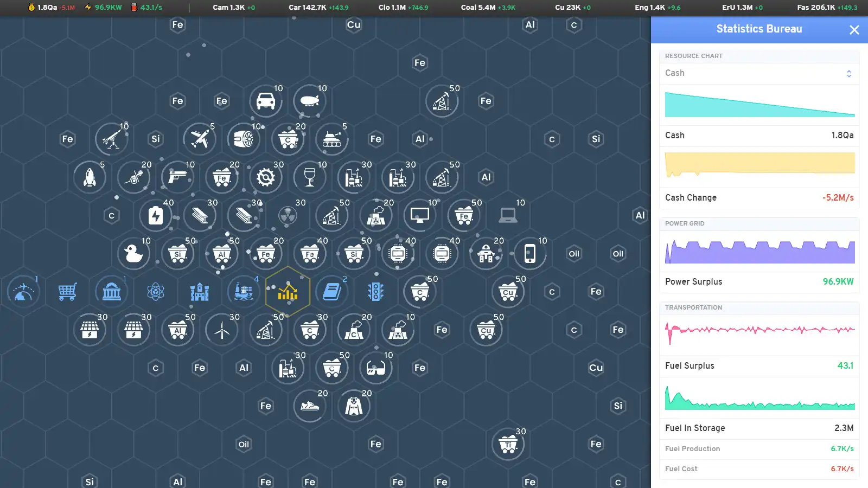
Task: Click the zeppelin airship factory
Action: (309, 101)
